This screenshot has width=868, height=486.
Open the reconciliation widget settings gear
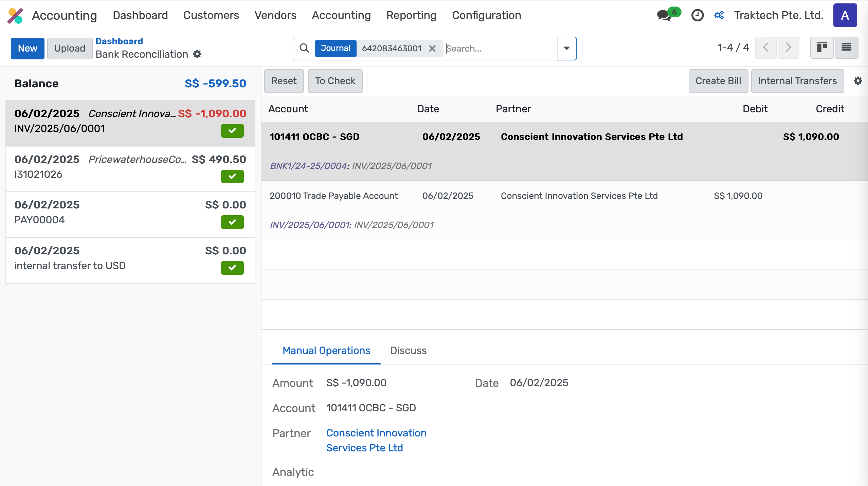pyautogui.click(x=858, y=81)
